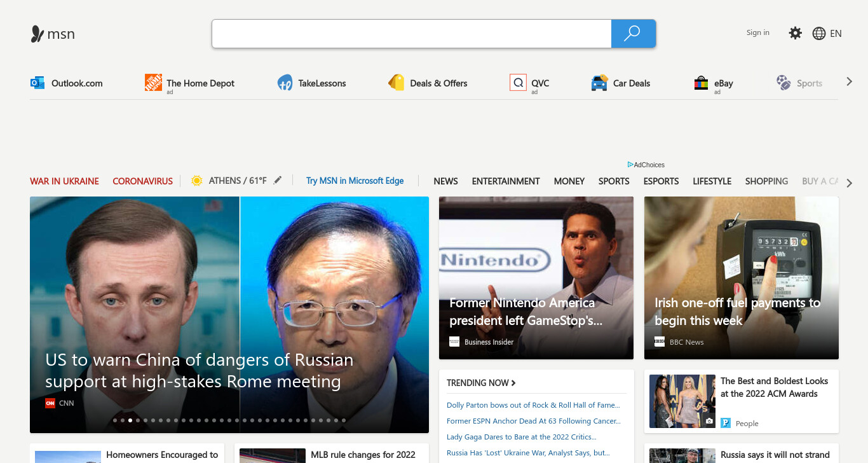Click the Sign in link
This screenshot has width=868, height=463.
(757, 32)
